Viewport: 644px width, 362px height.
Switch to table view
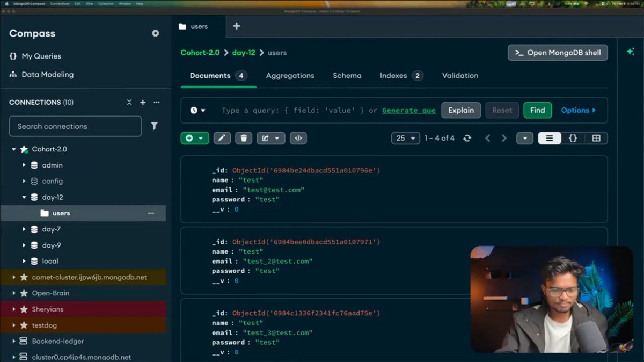tap(596, 138)
